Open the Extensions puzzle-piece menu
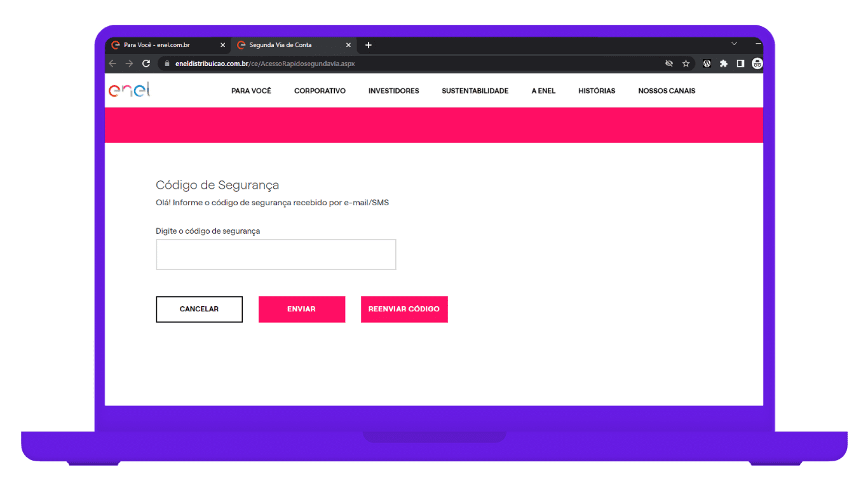This screenshot has height=488, width=868. 723,64
